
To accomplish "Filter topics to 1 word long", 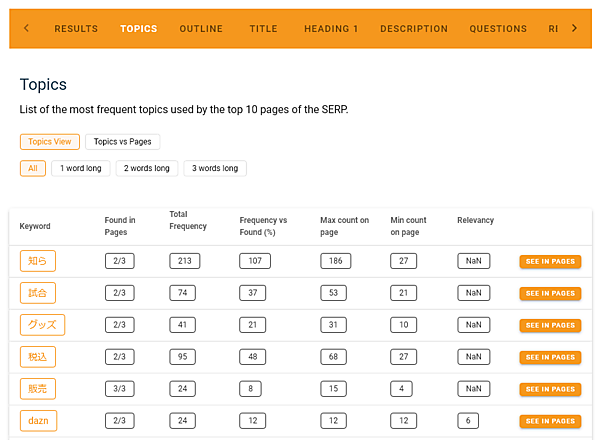I will point(80,168).
